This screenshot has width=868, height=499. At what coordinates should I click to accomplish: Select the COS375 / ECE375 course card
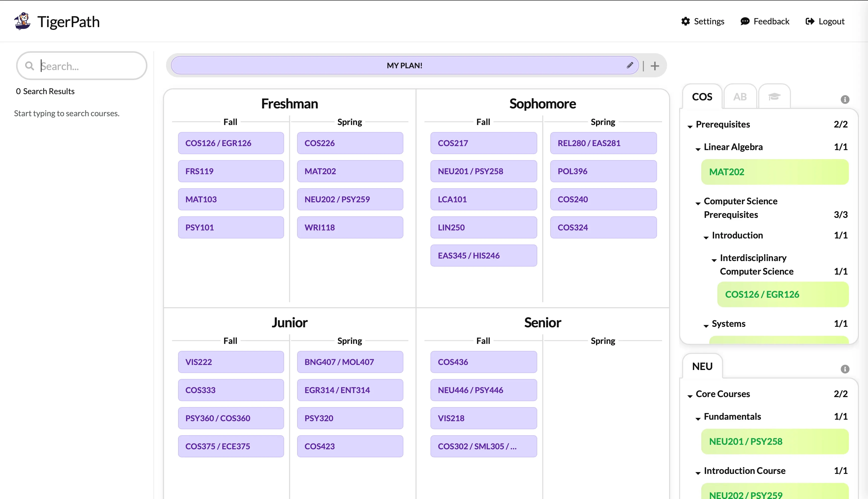pyautogui.click(x=231, y=446)
